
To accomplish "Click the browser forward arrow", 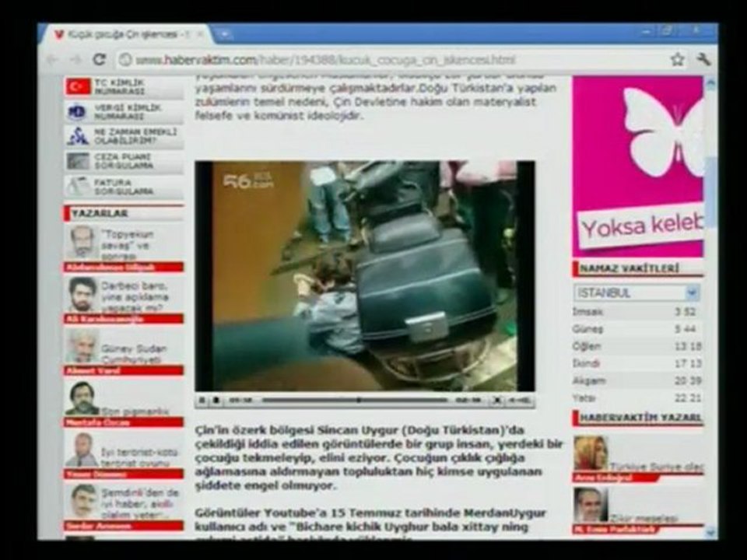I will [75, 60].
